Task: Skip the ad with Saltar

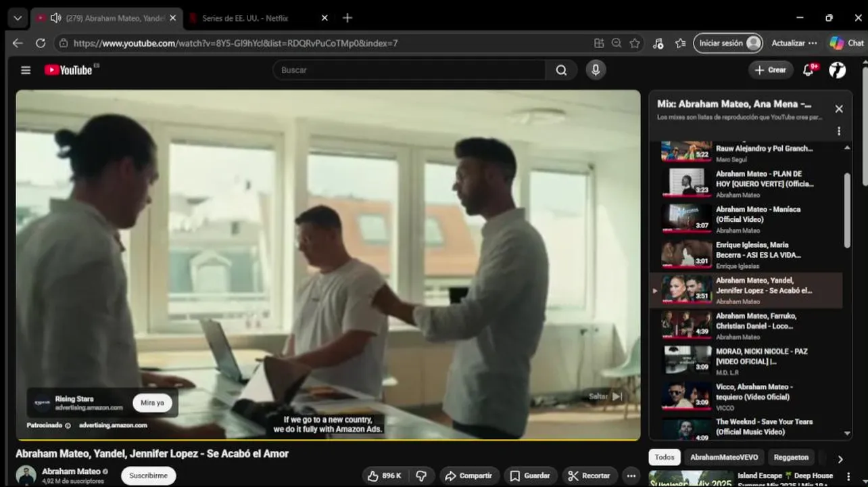Action: coord(605,396)
